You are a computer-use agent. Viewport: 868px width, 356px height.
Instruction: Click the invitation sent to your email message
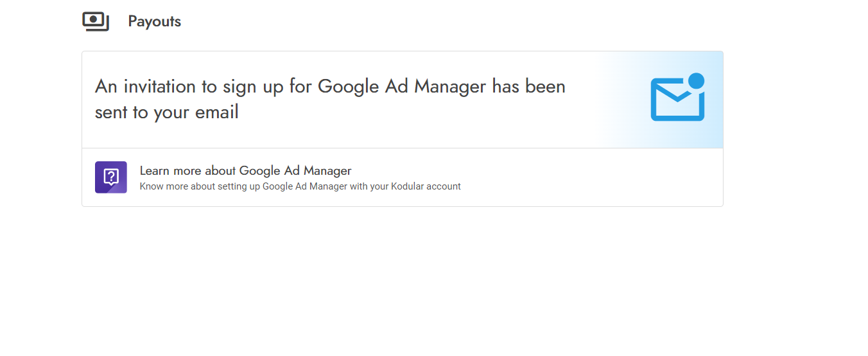(x=330, y=99)
